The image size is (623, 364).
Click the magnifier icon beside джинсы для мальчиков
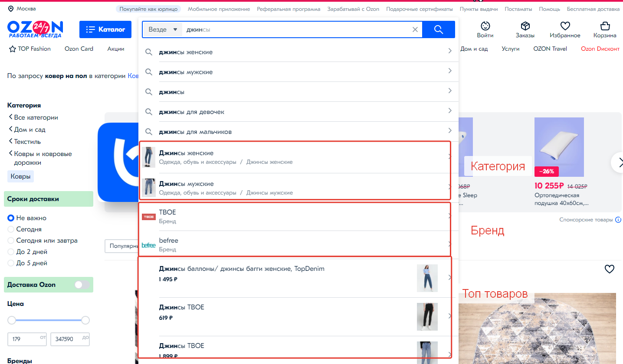click(x=149, y=132)
